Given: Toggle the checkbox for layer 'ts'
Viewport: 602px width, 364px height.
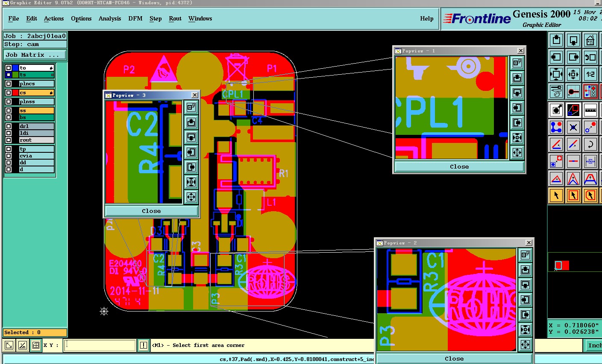Looking at the screenshot, I should click(9, 75).
